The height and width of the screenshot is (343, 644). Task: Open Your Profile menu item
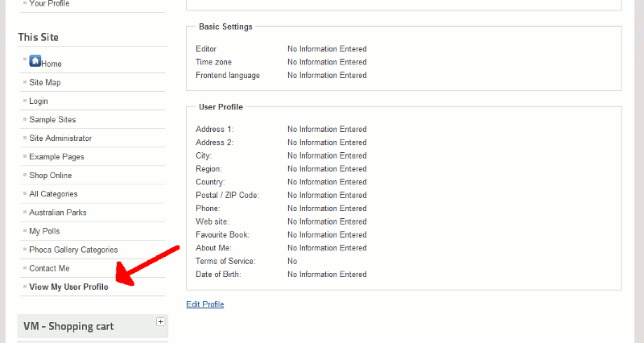(x=49, y=3)
